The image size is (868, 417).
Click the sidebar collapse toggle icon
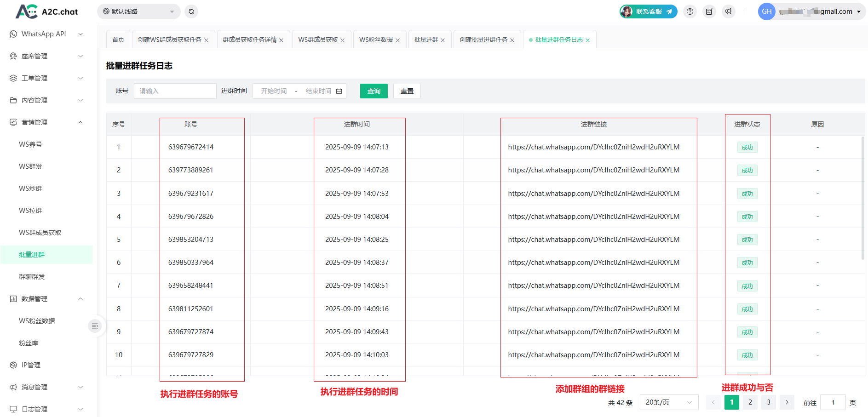click(x=95, y=326)
